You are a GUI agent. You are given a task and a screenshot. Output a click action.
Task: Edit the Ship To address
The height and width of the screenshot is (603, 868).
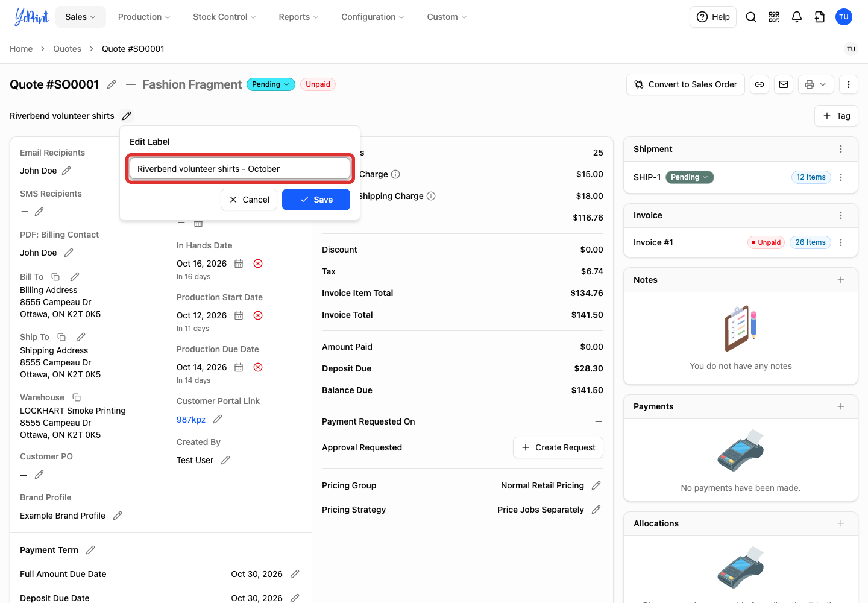[81, 337]
